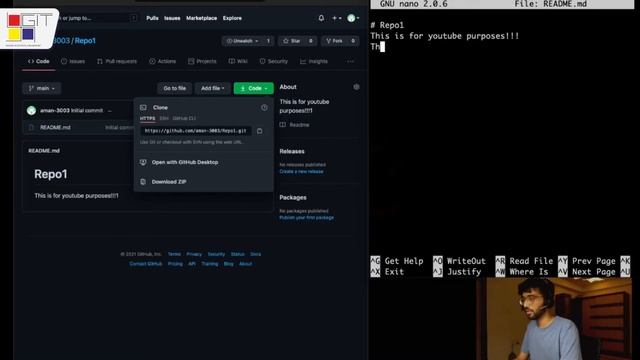Image resolution: width=640 pixels, height=360 pixels.
Task: Click the Privacy footer link
Action: coord(194,254)
